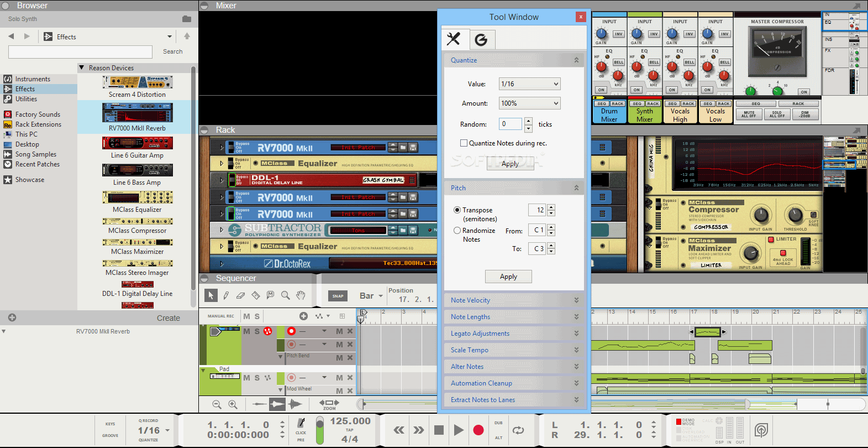Mute the Pad track
868x448 pixels.
(x=246, y=378)
